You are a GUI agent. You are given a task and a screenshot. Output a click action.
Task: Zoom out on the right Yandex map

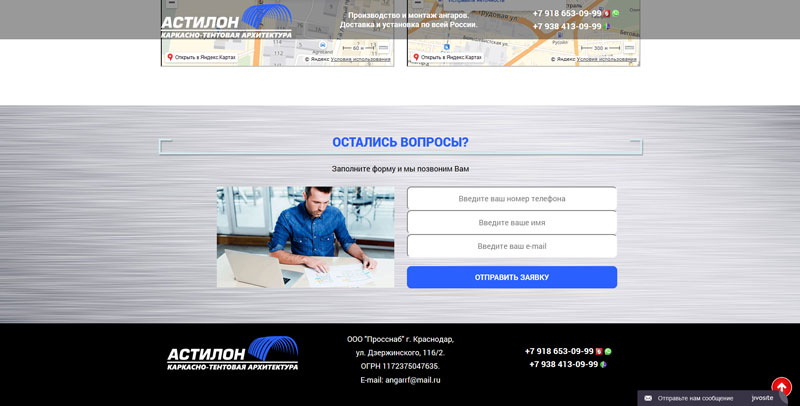point(418,3)
